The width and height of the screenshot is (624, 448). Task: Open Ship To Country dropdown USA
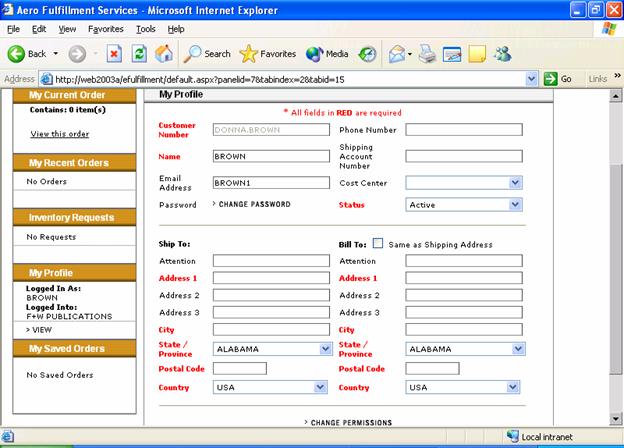coord(270,387)
